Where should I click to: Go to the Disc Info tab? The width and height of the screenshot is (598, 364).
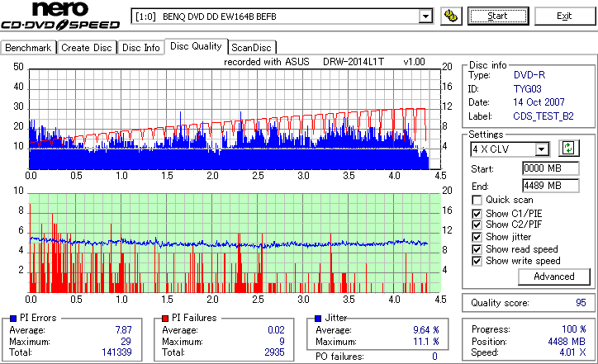140,48
